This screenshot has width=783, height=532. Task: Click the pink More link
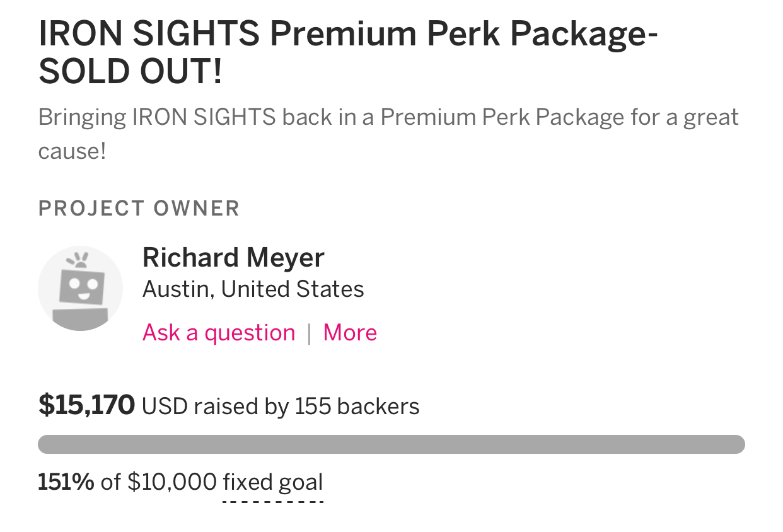(350, 332)
